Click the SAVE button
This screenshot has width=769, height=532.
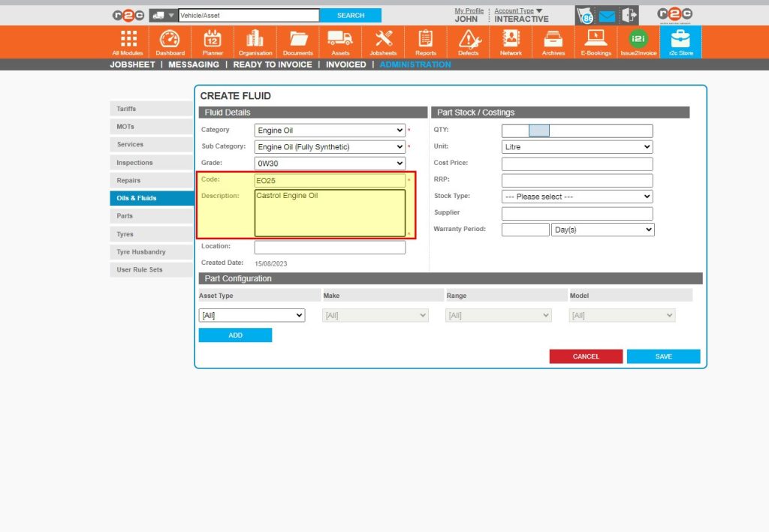coord(663,356)
